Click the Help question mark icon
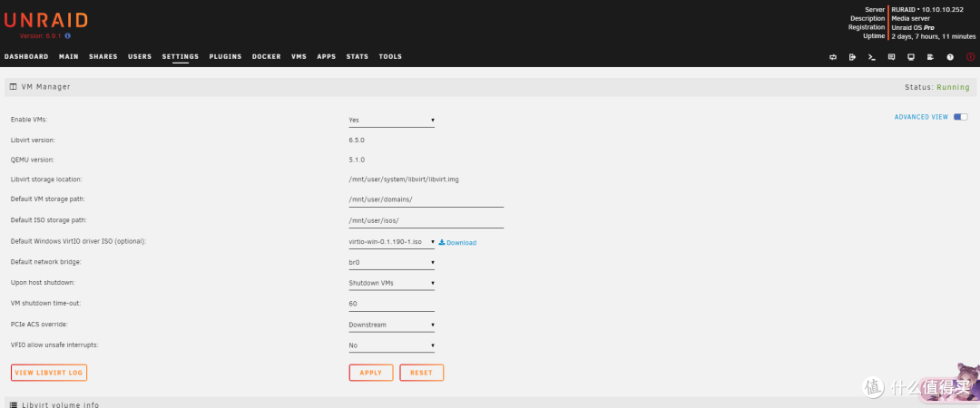 950,57
